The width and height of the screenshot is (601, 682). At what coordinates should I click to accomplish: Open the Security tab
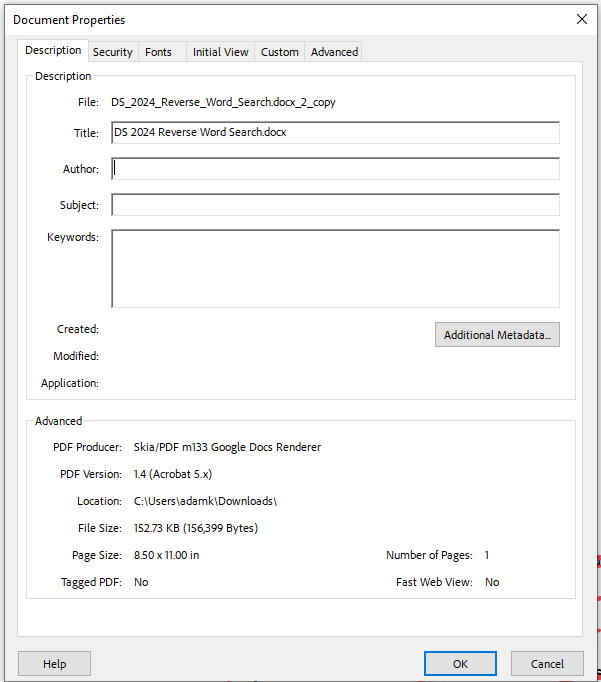tap(113, 52)
